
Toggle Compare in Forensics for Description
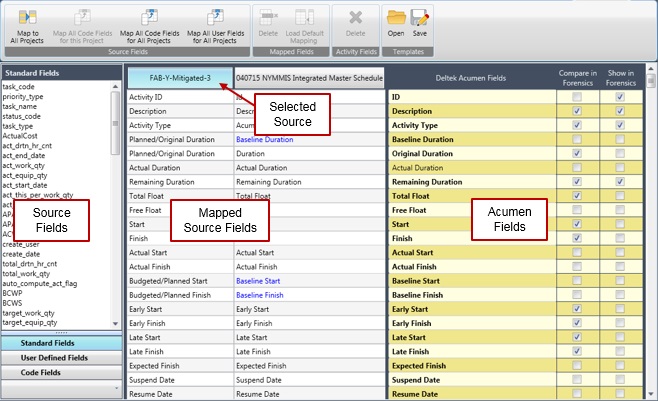574,111
